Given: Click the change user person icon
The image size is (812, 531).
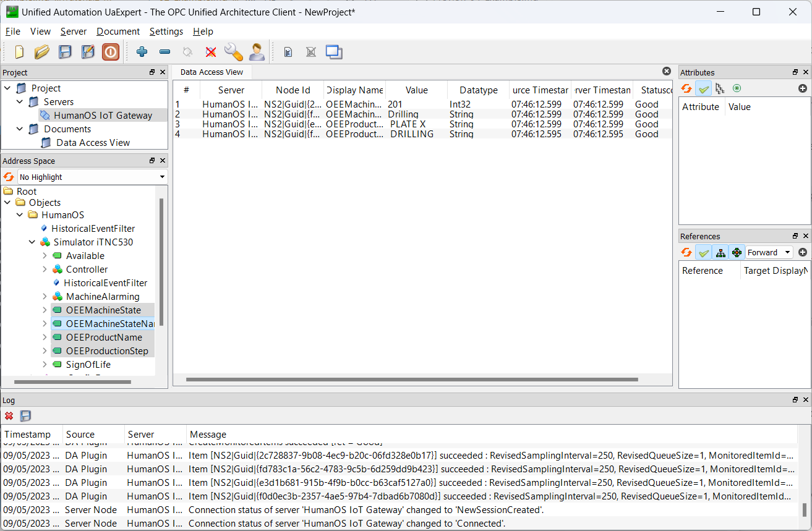Looking at the screenshot, I should tap(257, 52).
